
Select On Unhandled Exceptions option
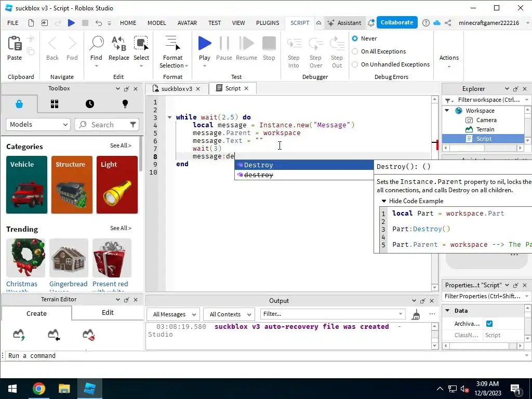(x=355, y=64)
